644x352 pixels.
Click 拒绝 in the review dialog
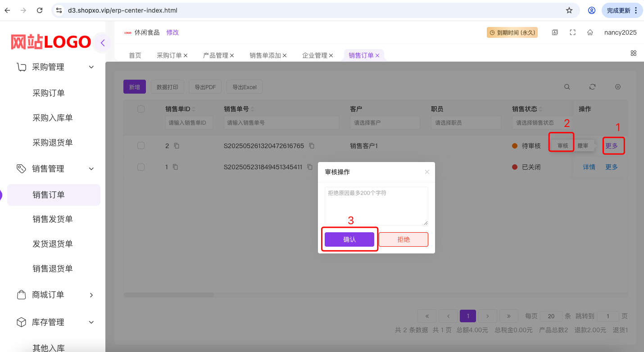coord(404,239)
